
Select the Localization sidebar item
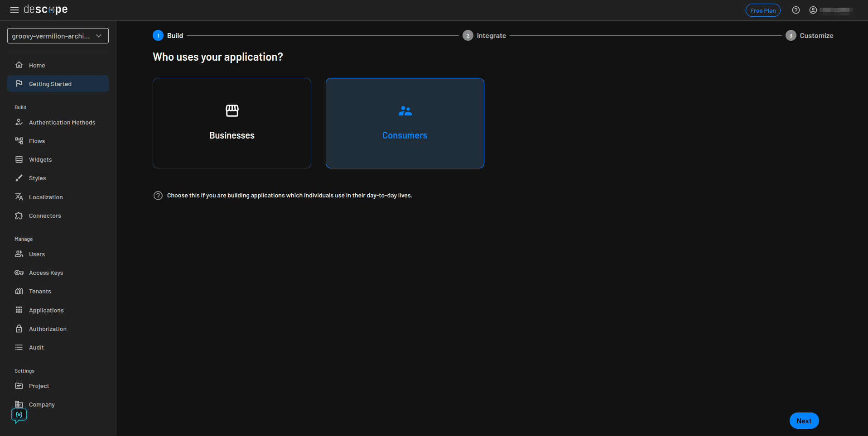pos(46,197)
